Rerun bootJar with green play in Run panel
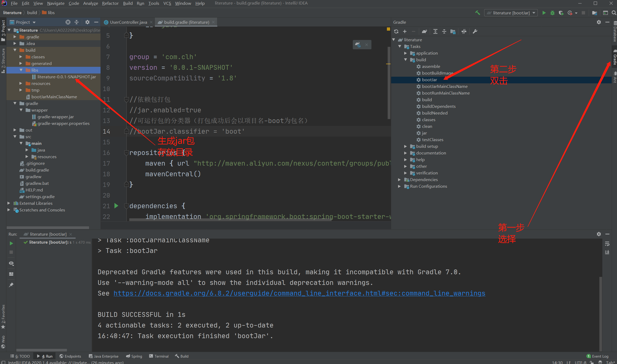The width and height of the screenshot is (617, 364). click(11, 243)
